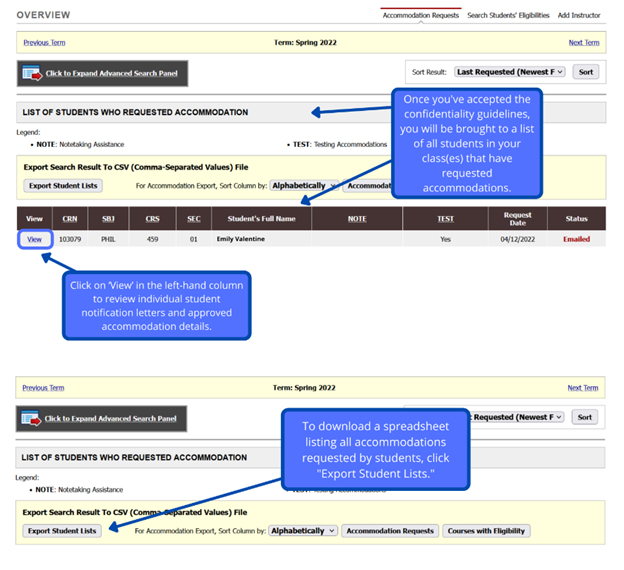
Task: Click the icon on the lower Advanced Search Panel button
Action: [x=31, y=418]
